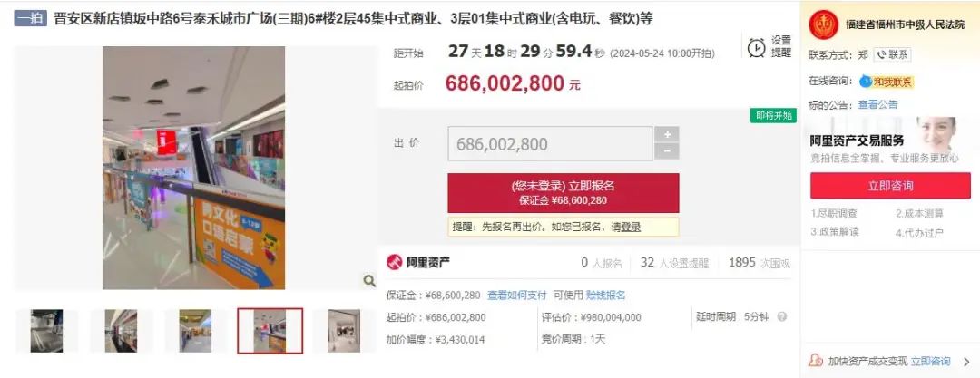
Task: Click the asset liquidation icon at bottom right
Action: (815, 361)
